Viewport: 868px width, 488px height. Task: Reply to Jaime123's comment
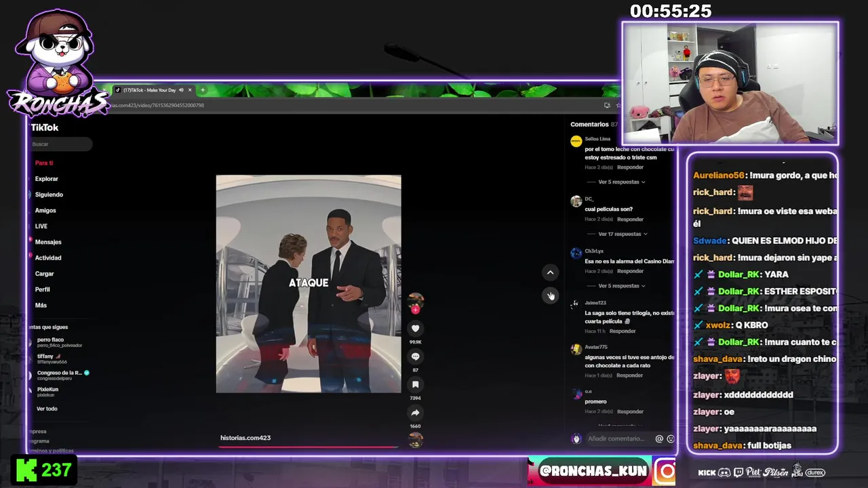[x=623, y=331]
